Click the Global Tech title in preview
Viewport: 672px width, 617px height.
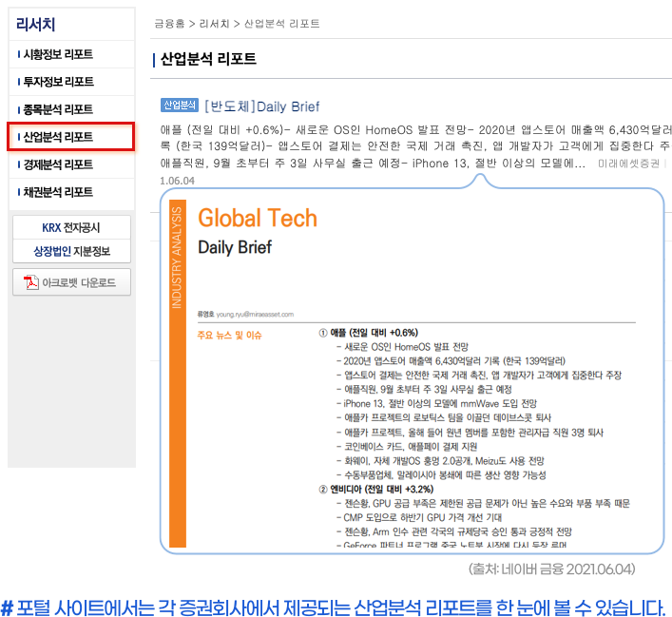[257, 218]
